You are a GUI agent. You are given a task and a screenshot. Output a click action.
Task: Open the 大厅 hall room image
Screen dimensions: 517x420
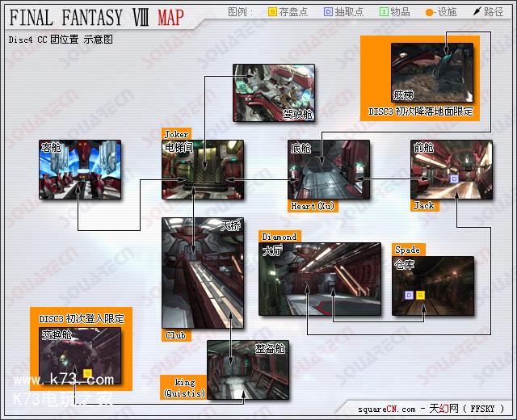click(319, 279)
